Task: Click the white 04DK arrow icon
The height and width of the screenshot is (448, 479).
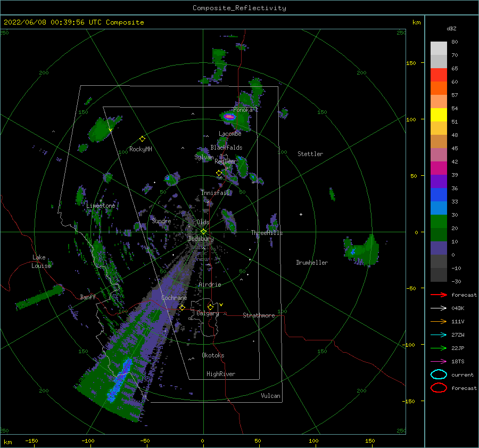Action: coord(439,308)
